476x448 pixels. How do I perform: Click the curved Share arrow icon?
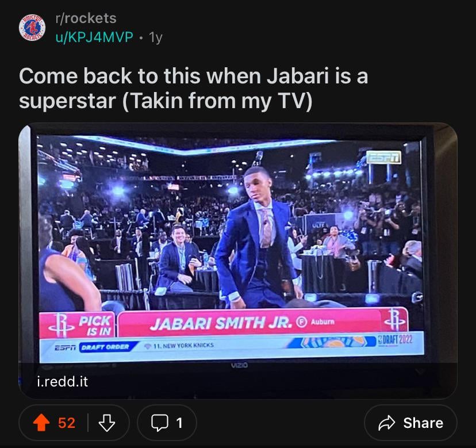pyautogui.click(x=387, y=423)
